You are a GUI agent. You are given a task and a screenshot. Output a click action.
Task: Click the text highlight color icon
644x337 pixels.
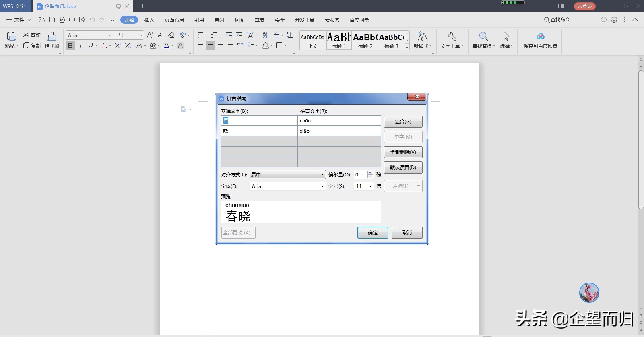point(153,45)
